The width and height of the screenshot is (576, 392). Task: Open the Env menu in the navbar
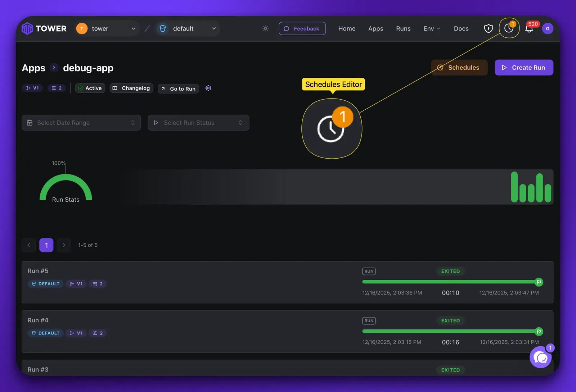(x=431, y=28)
